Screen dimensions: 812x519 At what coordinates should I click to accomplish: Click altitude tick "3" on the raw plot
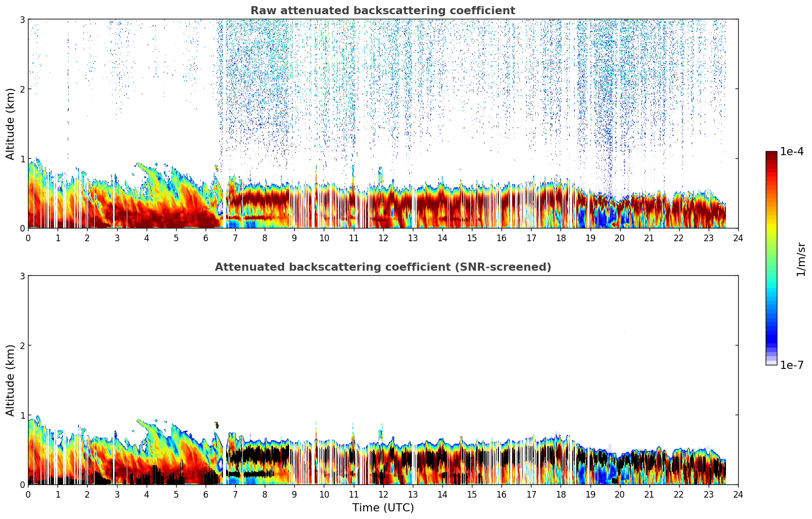22,19
